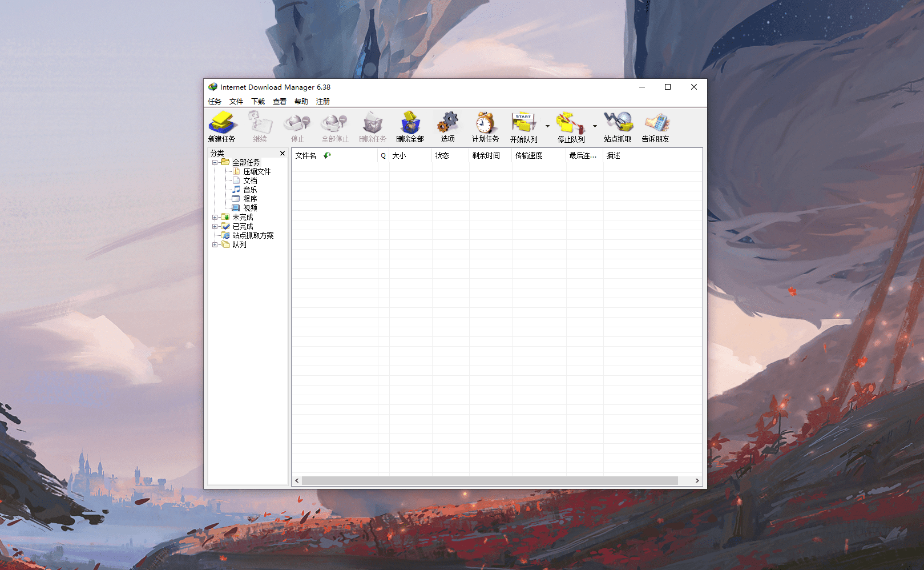Sort by 剩余时间 column header
924x570 pixels.
pyautogui.click(x=491, y=155)
